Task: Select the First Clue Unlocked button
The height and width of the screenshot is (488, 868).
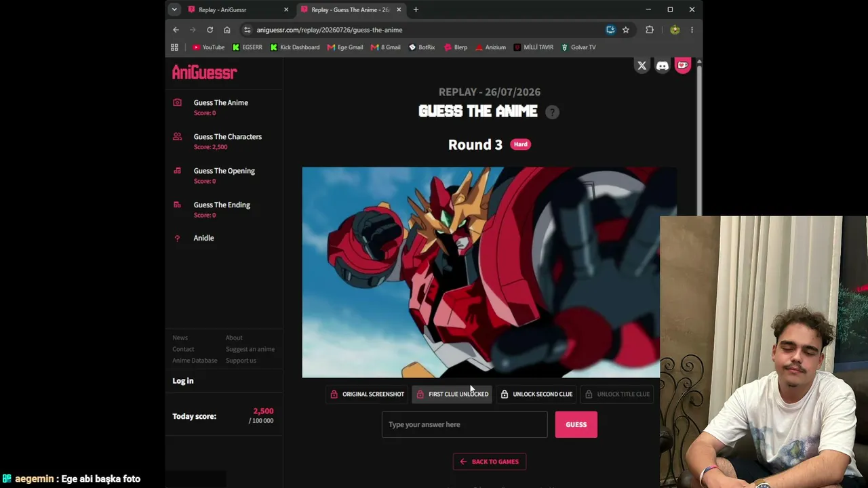Action: click(452, 394)
